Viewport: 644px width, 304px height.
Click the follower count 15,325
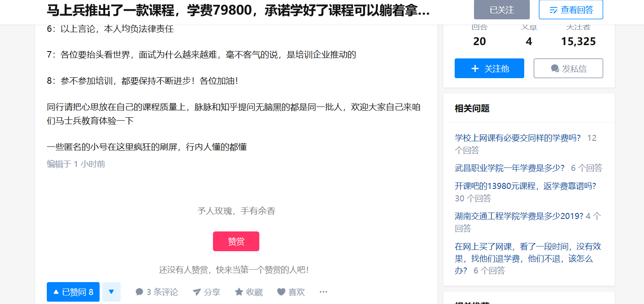[578, 41]
